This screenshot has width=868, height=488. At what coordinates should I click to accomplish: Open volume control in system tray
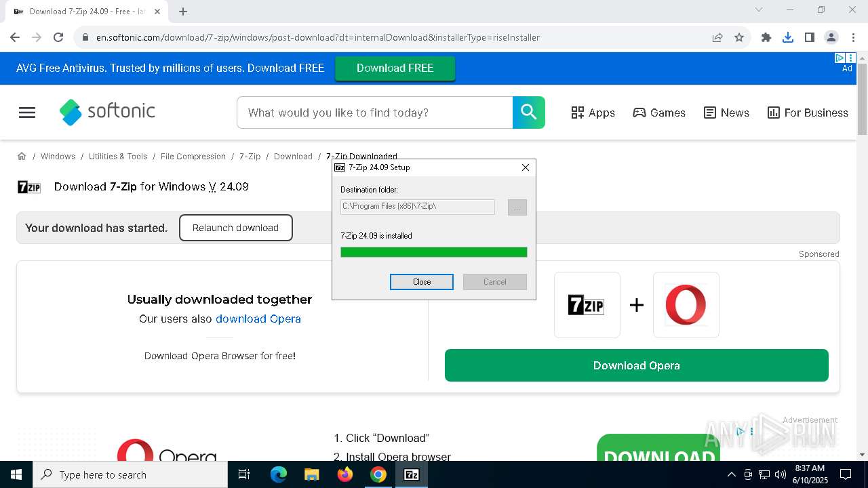(x=780, y=474)
